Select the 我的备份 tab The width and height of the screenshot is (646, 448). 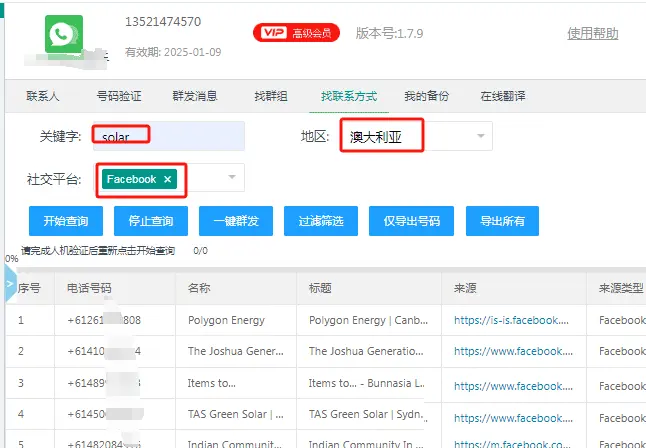click(x=427, y=96)
